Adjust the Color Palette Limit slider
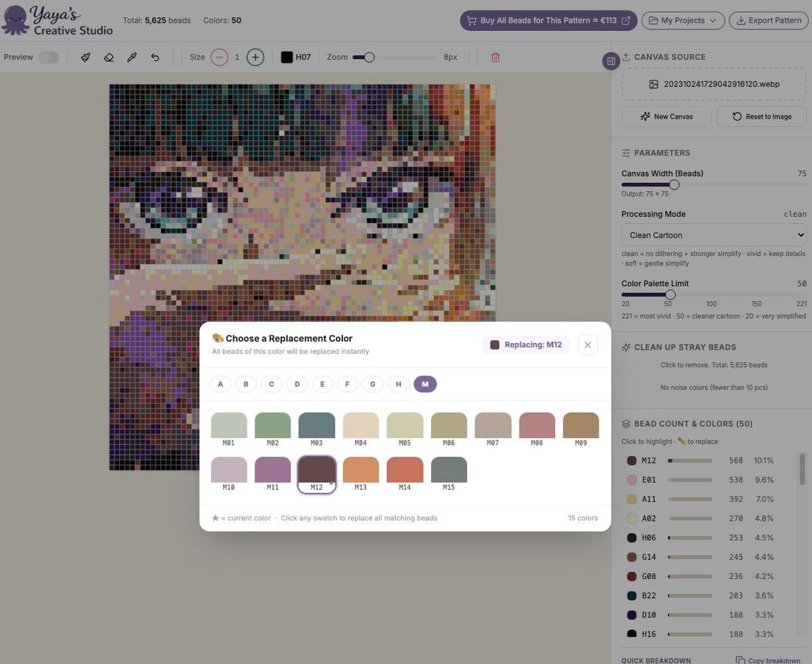This screenshot has width=812, height=664. pyautogui.click(x=670, y=294)
